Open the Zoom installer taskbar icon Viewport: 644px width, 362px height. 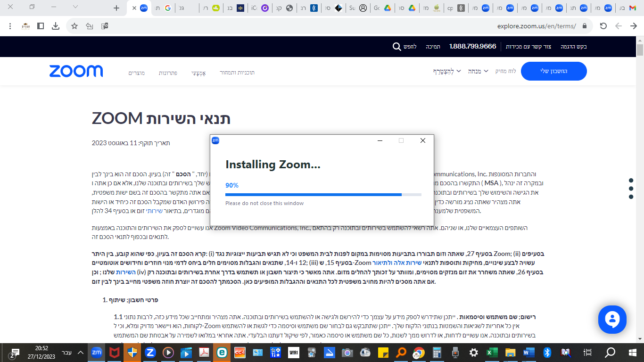(x=97, y=353)
